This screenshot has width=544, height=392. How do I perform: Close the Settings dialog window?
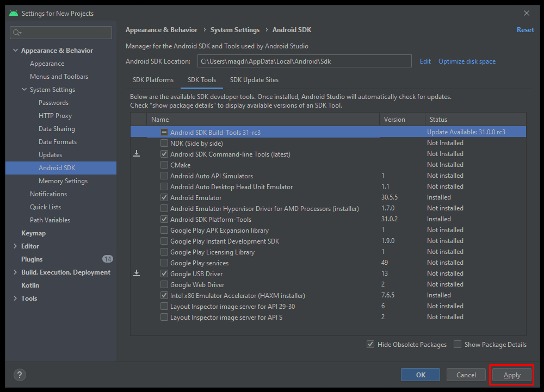[527, 13]
